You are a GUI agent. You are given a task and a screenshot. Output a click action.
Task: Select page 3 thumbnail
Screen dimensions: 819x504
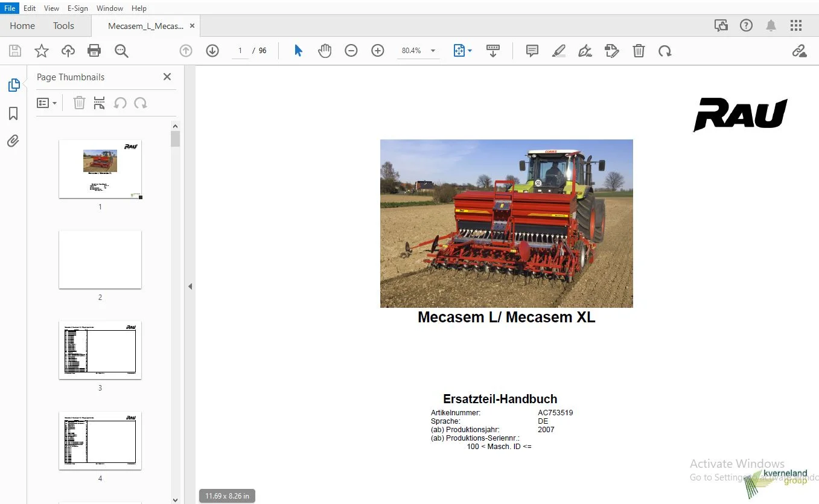pos(100,350)
